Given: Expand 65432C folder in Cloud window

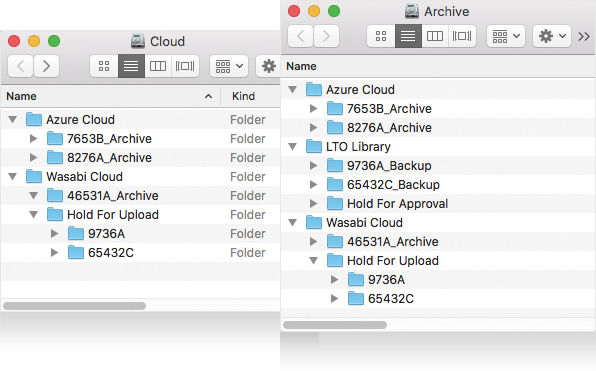Looking at the screenshot, I should (54, 253).
